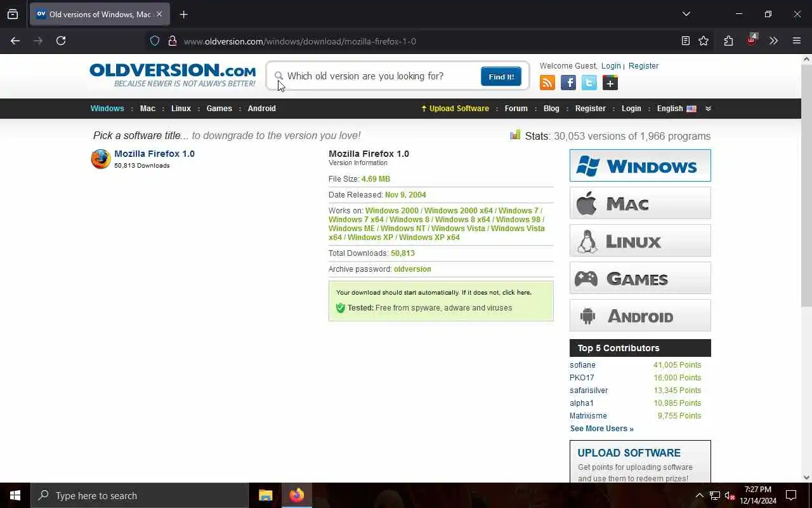
Task: Click Firefox icon in taskbar
Action: pyautogui.click(x=297, y=495)
